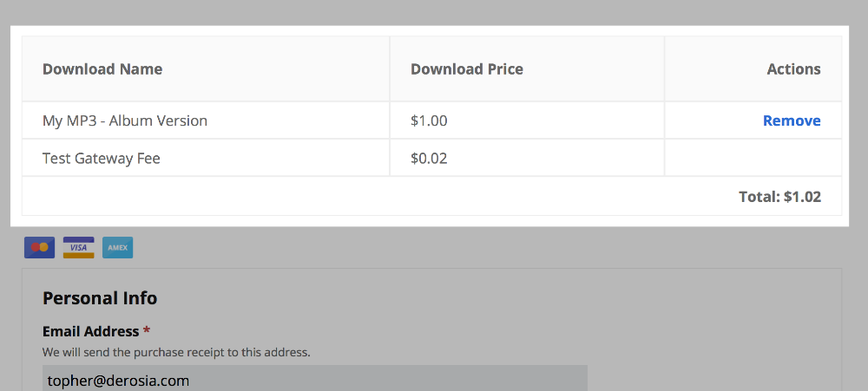Screen dimensions: 868x391
Task: Click the Personal Info heading
Action: pos(100,298)
